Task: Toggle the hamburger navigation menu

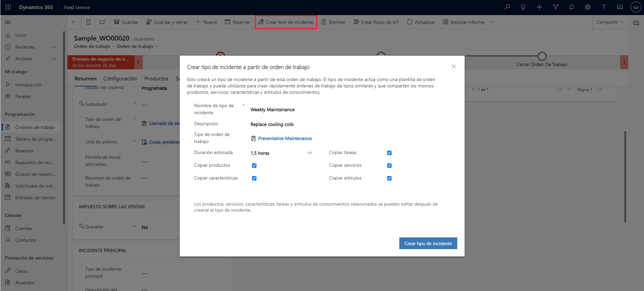Action: 8,22
